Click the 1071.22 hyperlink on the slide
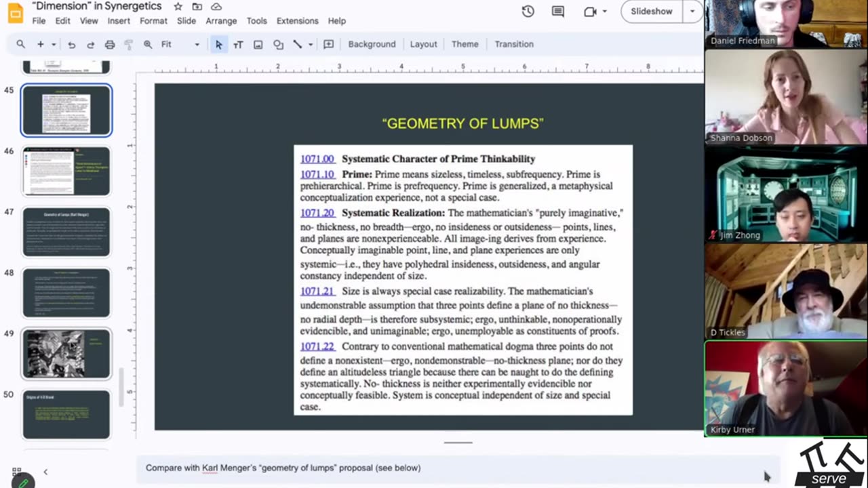 [x=317, y=346]
